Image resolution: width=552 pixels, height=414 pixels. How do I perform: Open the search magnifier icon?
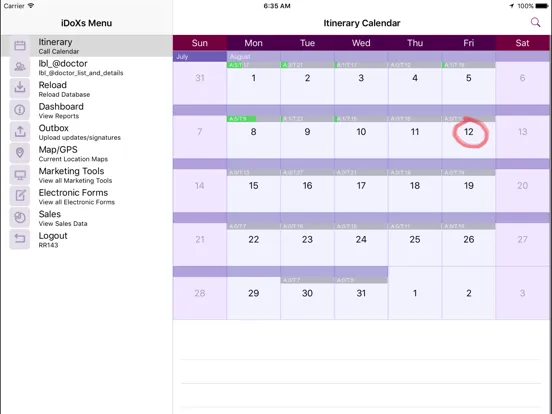coord(535,23)
